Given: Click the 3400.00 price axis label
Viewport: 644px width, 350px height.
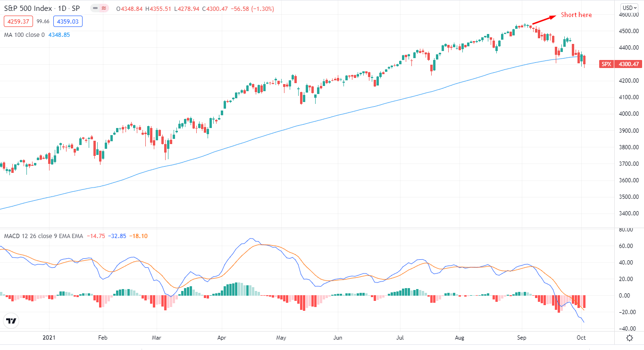Looking at the screenshot, I should click(628, 213).
